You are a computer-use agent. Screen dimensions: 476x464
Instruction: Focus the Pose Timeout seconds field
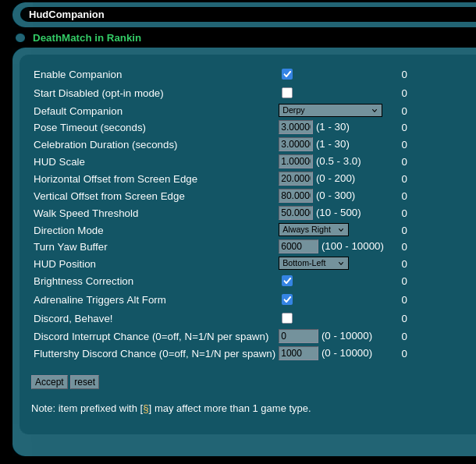[x=296, y=127]
